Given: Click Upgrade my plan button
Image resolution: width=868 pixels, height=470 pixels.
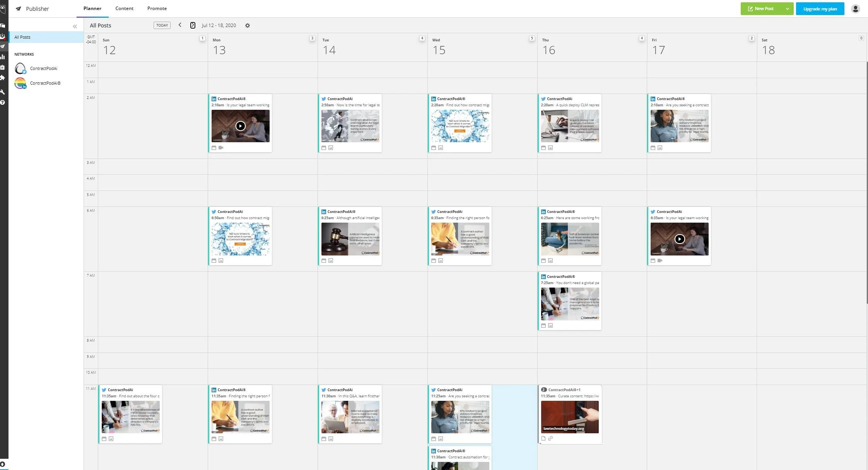Looking at the screenshot, I should point(820,9).
